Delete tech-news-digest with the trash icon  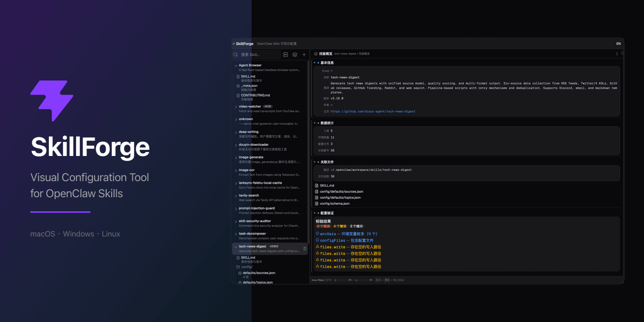point(305,249)
